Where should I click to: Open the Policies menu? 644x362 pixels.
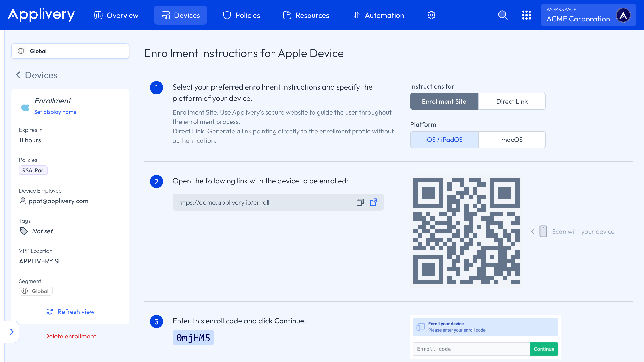241,15
